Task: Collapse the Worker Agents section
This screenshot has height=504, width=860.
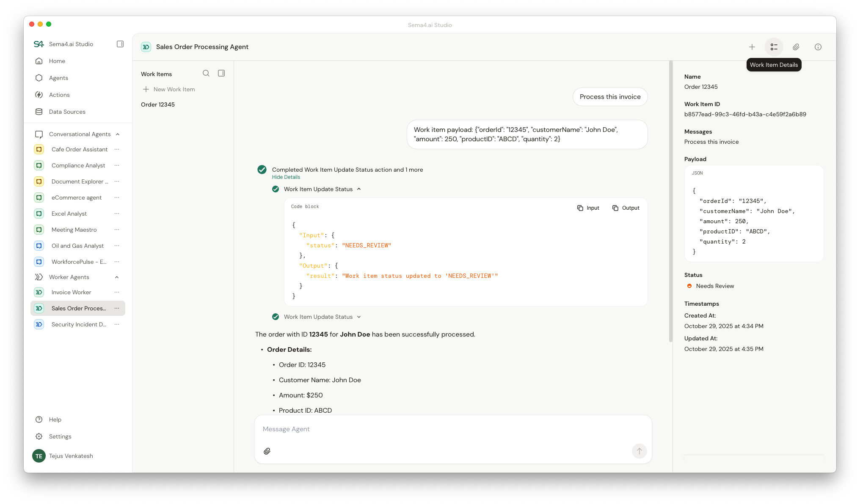Action: pos(117,277)
